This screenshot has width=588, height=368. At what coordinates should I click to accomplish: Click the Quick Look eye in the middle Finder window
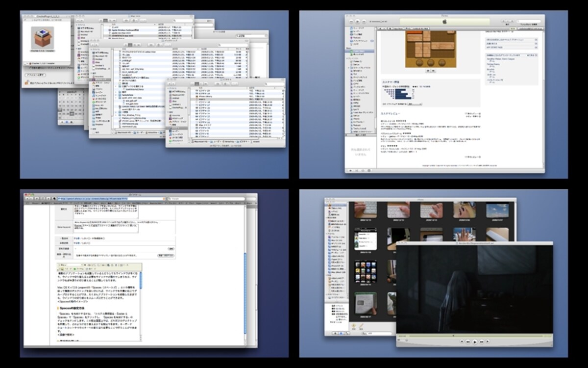click(151, 45)
